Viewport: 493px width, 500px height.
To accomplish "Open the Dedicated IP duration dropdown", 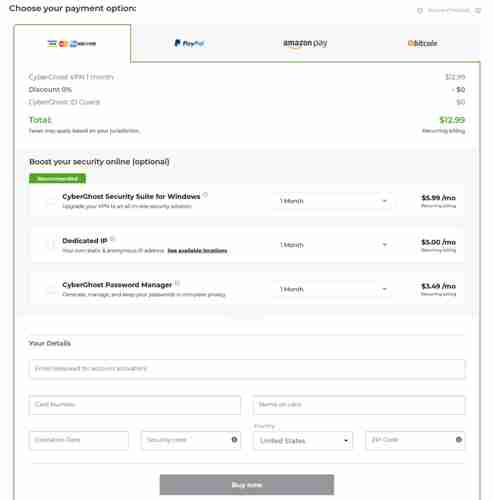I will (333, 245).
